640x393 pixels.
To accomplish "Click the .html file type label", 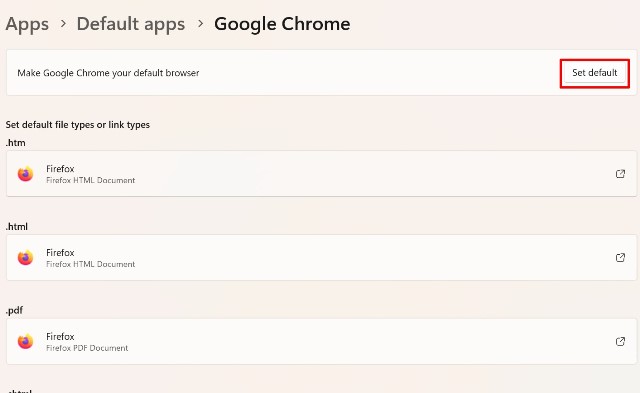I will (17, 226).
